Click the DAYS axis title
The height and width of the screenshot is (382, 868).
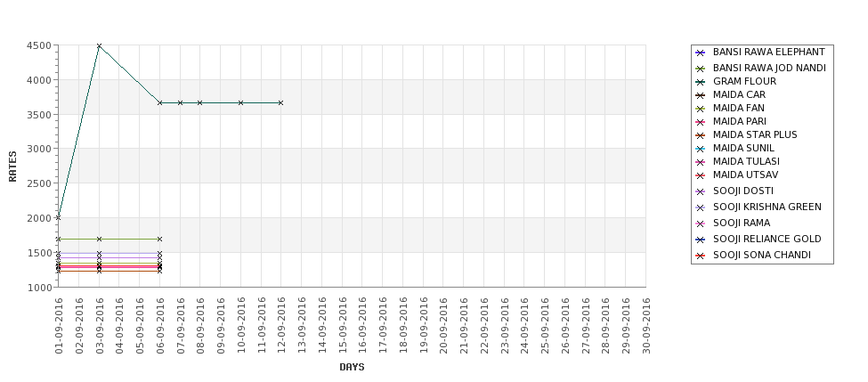pos(352,367)
